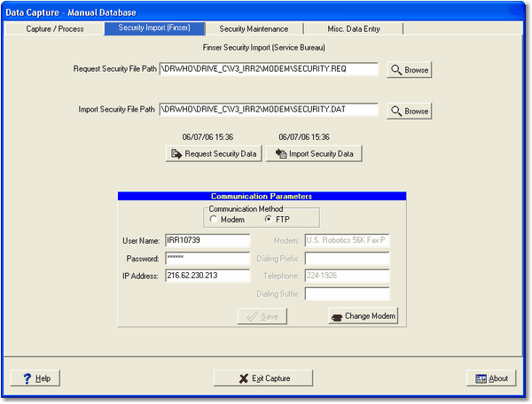Select the FTP communication method
This screenshot has width=532, height=404.
pos(269,219)
